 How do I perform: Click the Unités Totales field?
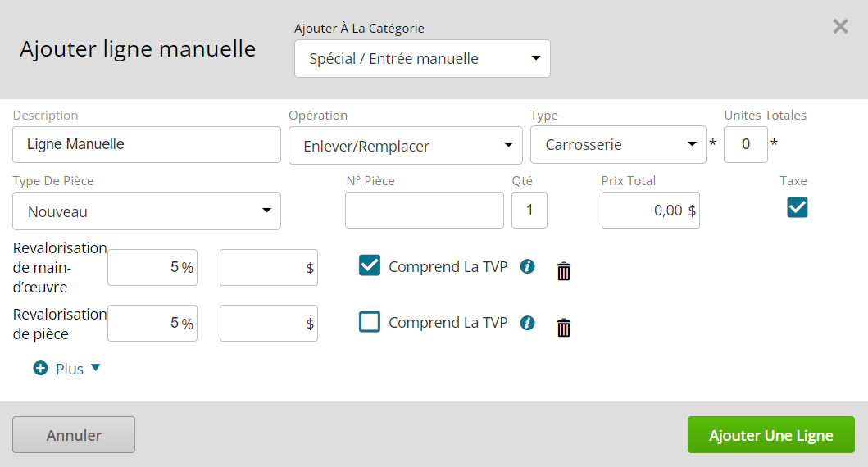click(746, 144)
